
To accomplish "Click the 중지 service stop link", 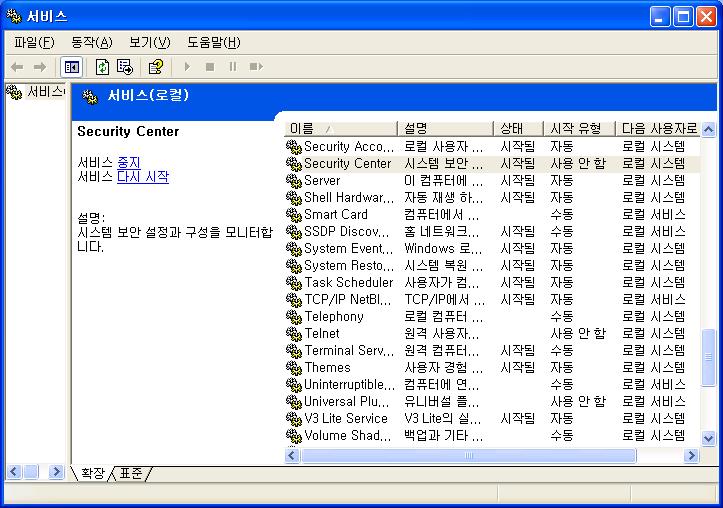I will [129, 162].
